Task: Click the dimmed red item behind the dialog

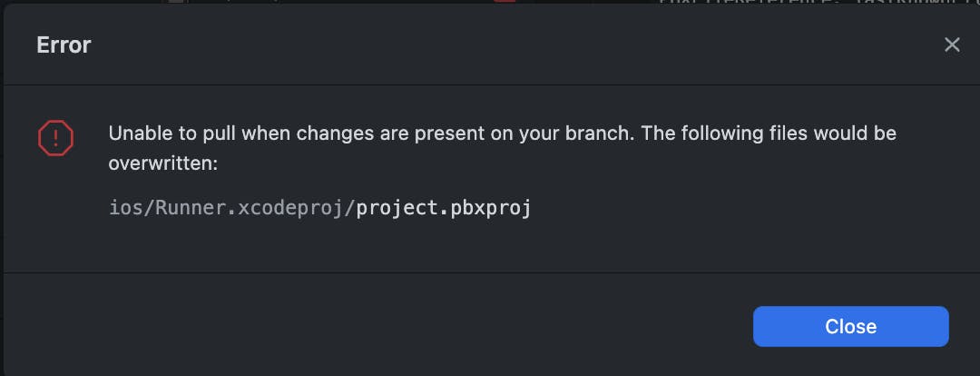Action: point(505,1)
